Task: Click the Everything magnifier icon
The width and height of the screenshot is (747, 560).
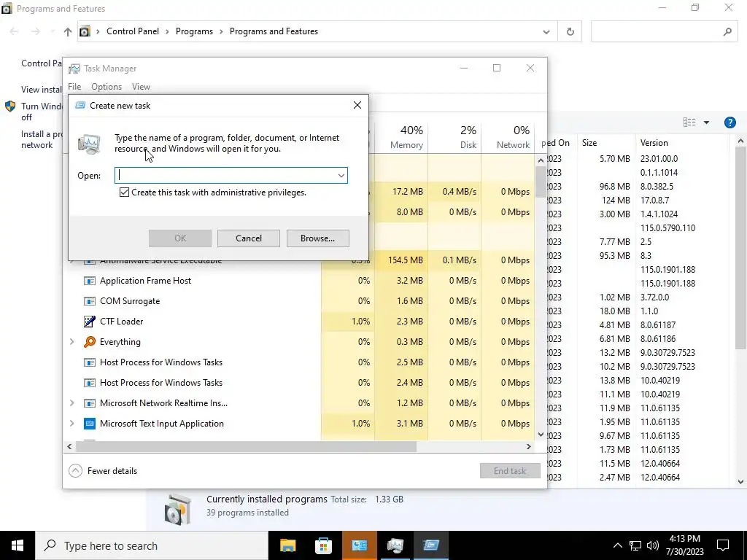Action: (90, 341)
